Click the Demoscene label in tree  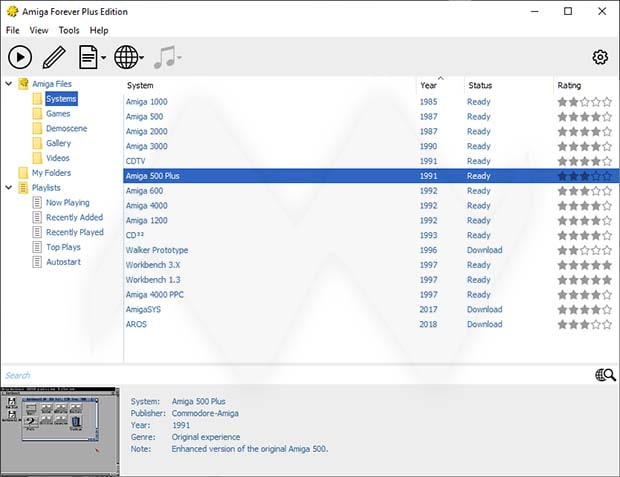(66, 129)
